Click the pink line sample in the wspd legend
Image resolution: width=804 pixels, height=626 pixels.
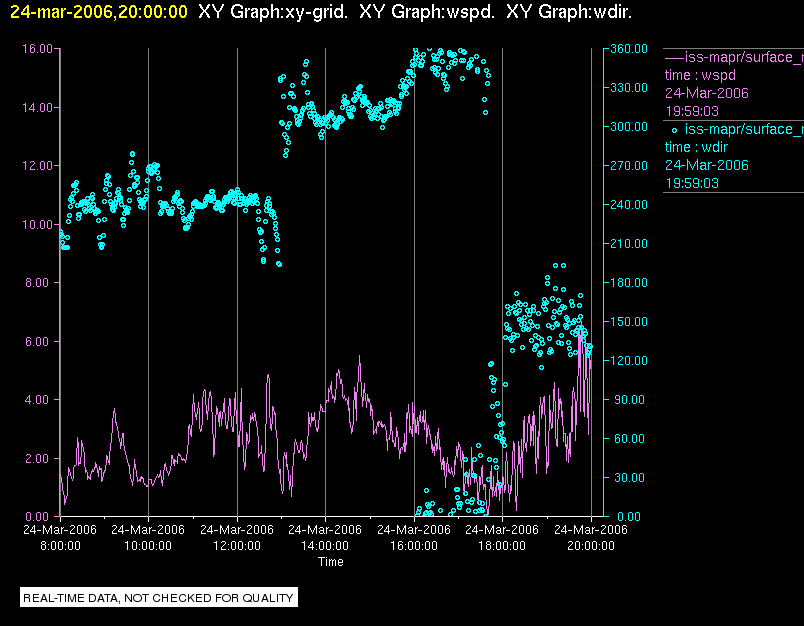click(674, 58)
